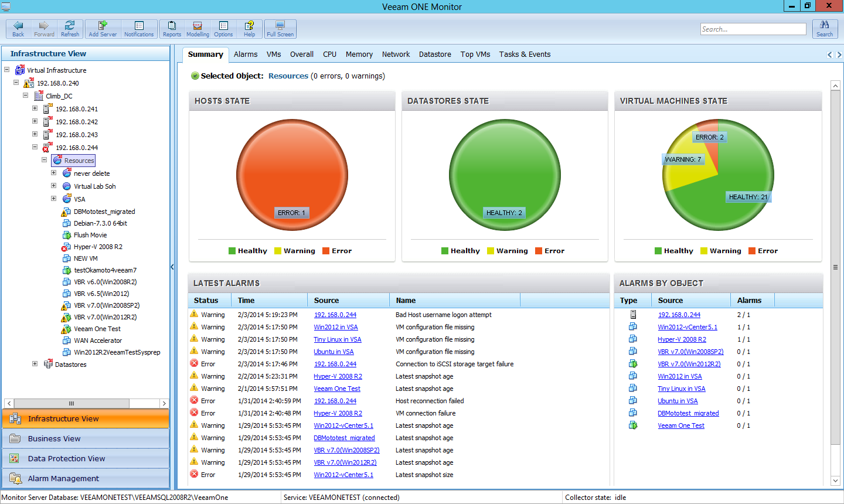Click the VM icon beside Win2012-vCenter5.1 in Alarms By Object
Viewport: 844px width, 504px height.
click(x=633, y=327)
